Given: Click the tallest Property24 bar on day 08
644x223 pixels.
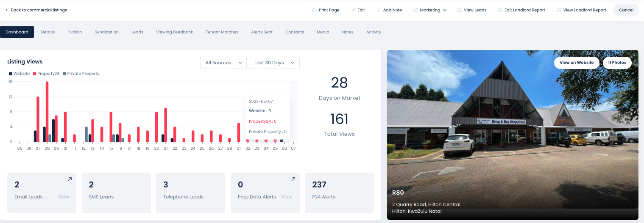Looking at the screenshot, I should click(x=47, y=112).
